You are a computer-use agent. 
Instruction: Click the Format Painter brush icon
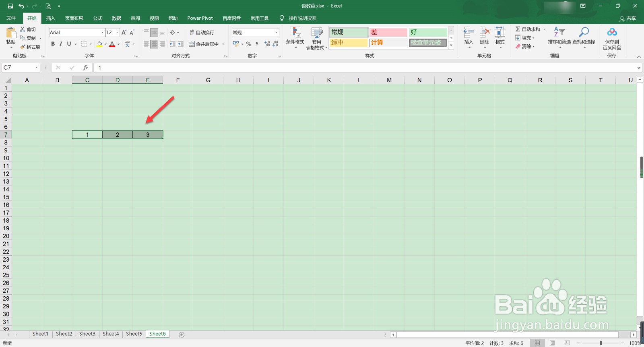coord(23,47)
